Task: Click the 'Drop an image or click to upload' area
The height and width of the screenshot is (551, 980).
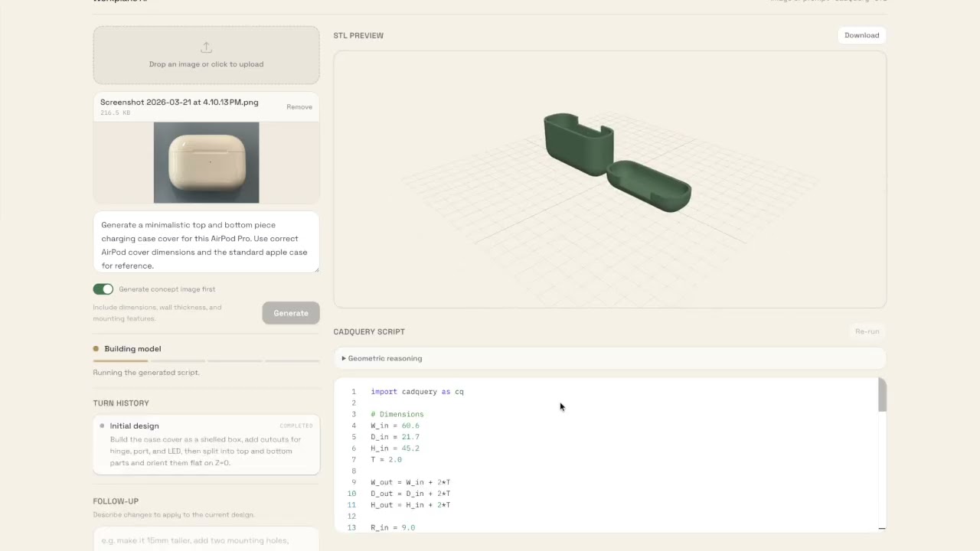Action: [x=206, y=55]
